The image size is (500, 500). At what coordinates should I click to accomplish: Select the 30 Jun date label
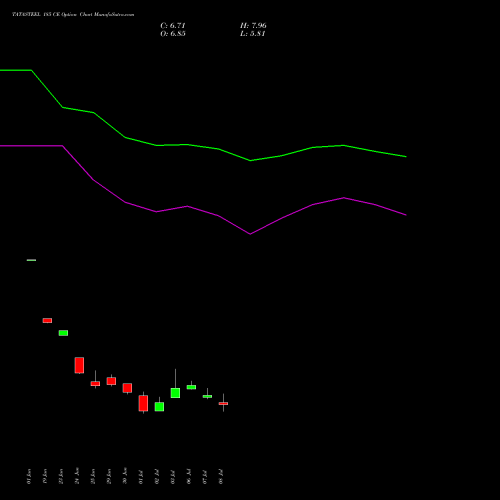[x=125, y=476]
